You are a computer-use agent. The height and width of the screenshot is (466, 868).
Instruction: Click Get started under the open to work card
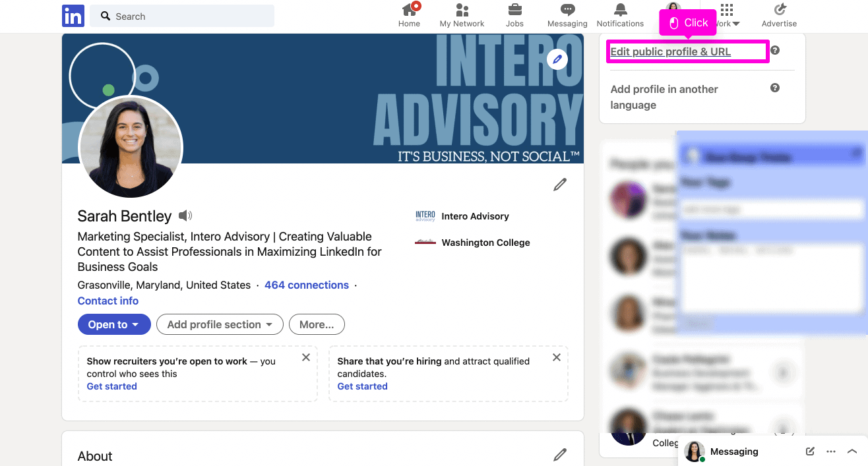[x=112, y=386]
